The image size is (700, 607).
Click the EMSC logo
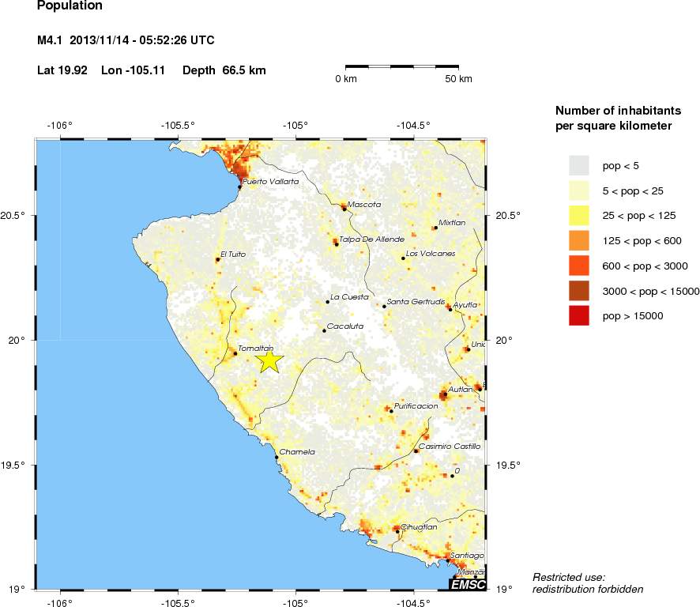click(x=467, y=584)
